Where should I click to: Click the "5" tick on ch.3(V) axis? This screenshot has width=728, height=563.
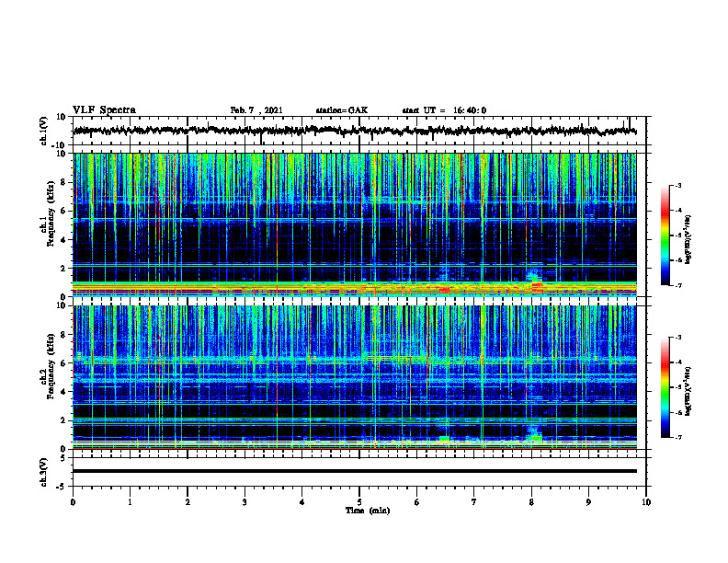pyautogui.click(x=63, y=458)
